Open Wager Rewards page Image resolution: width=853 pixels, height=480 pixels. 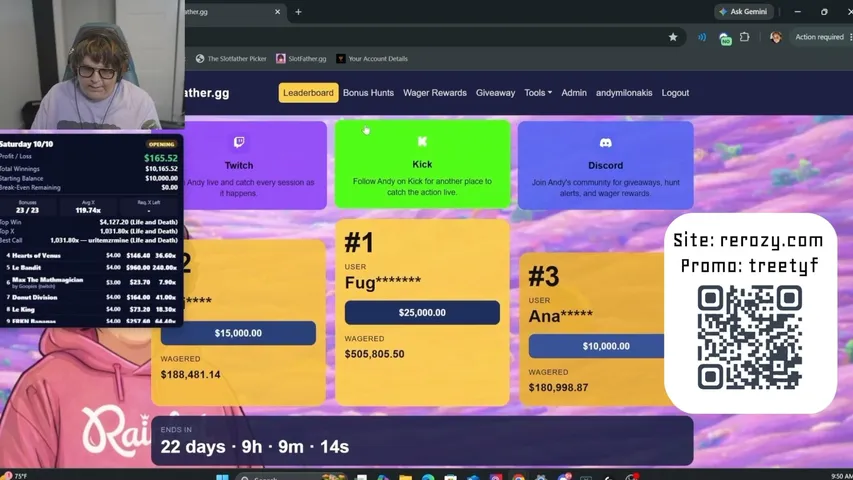click(x=435, y=93)
